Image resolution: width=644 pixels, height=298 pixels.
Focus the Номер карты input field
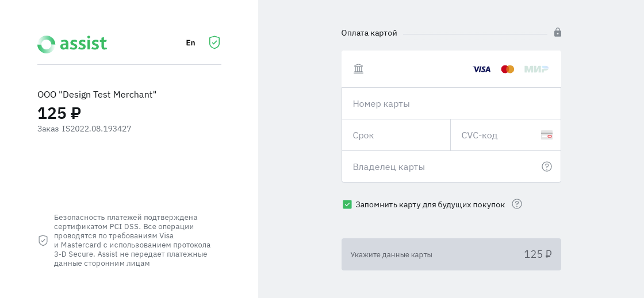click(x=451, y=104)
